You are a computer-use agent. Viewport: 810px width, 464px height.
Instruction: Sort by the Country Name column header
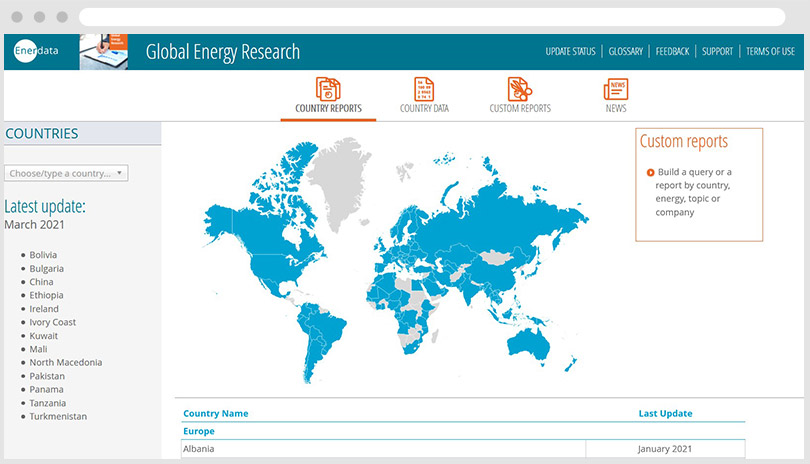tap(215, 413)
